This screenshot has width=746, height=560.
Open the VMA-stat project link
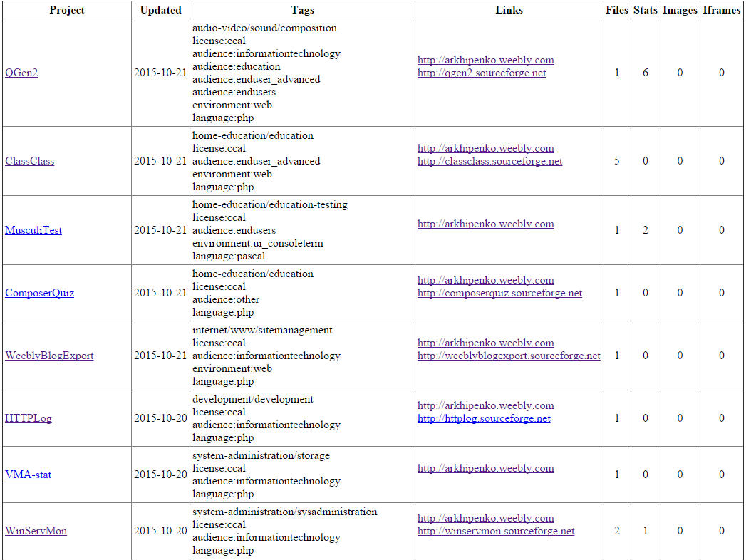pos(28,475)
